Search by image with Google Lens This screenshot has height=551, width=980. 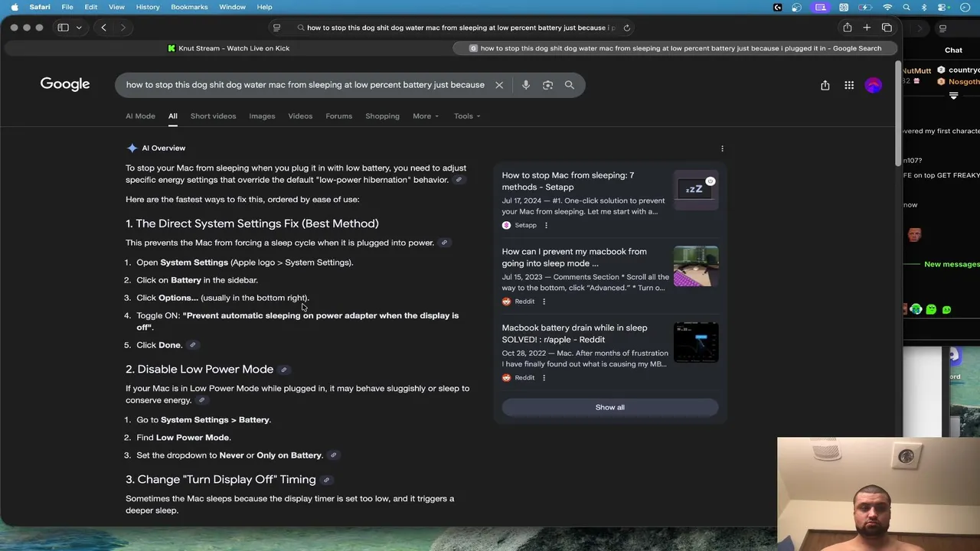(547, 85)
